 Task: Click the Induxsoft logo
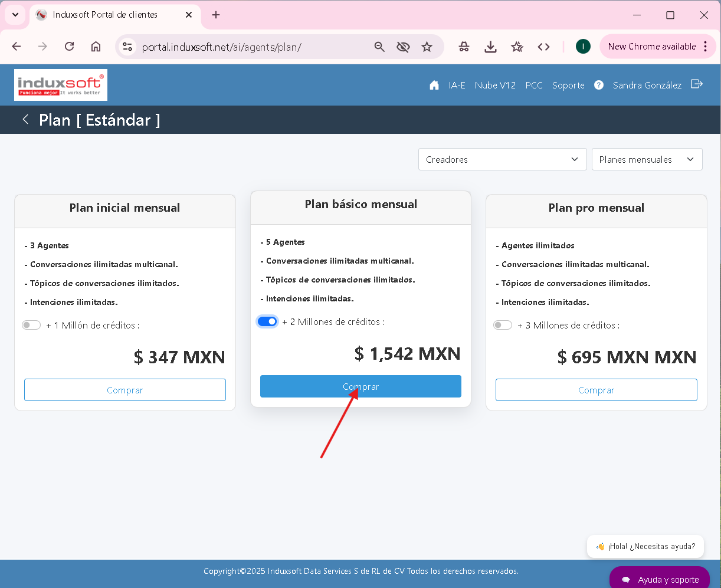(61, 85)
